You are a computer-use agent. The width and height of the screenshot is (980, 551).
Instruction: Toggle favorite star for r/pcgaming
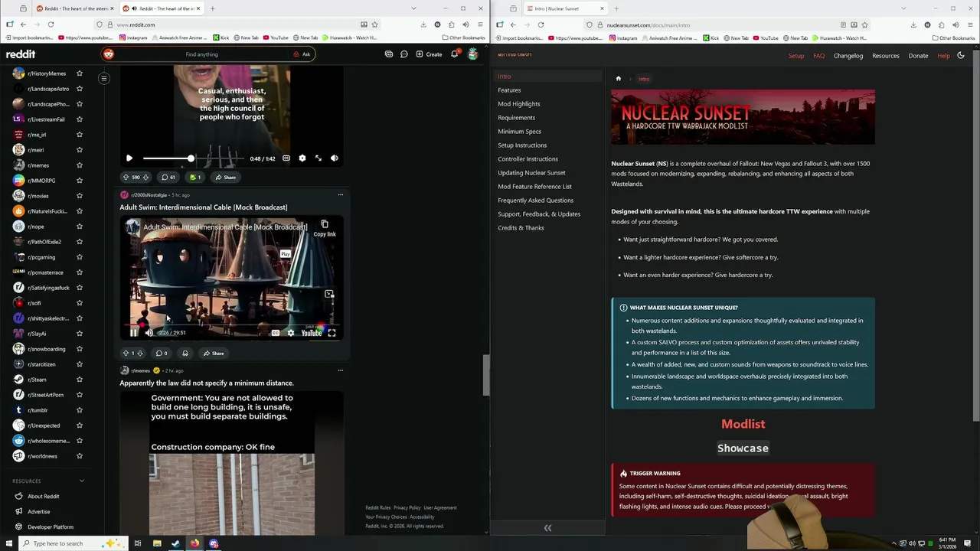(x=79, y=257)
